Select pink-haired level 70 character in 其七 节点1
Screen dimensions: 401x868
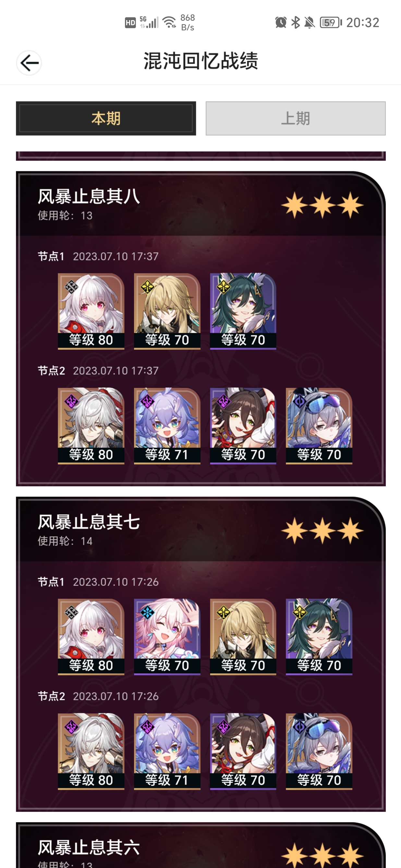167,636
